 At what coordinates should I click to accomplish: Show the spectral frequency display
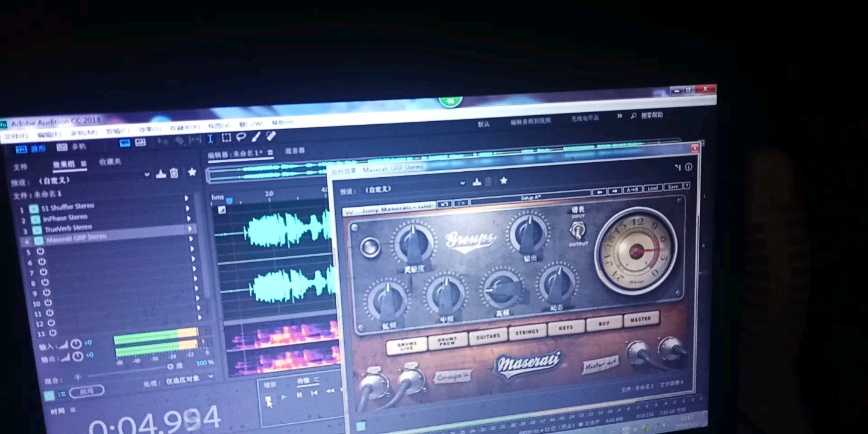click(125, 143)
